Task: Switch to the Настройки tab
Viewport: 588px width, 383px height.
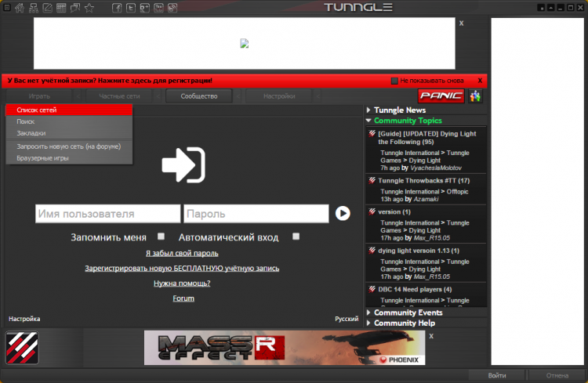Action: tap(279, 96)
